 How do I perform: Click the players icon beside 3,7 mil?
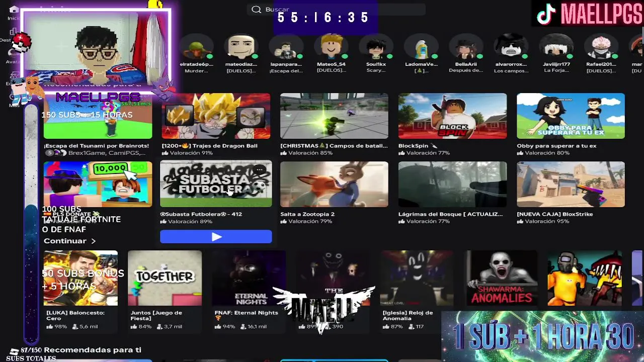tap(159, 327)
